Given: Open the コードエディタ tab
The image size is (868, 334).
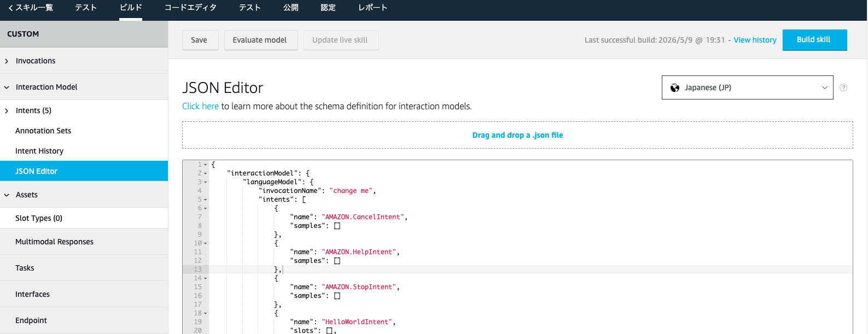Looking at the screenshot, I should (x=190, y=8).
